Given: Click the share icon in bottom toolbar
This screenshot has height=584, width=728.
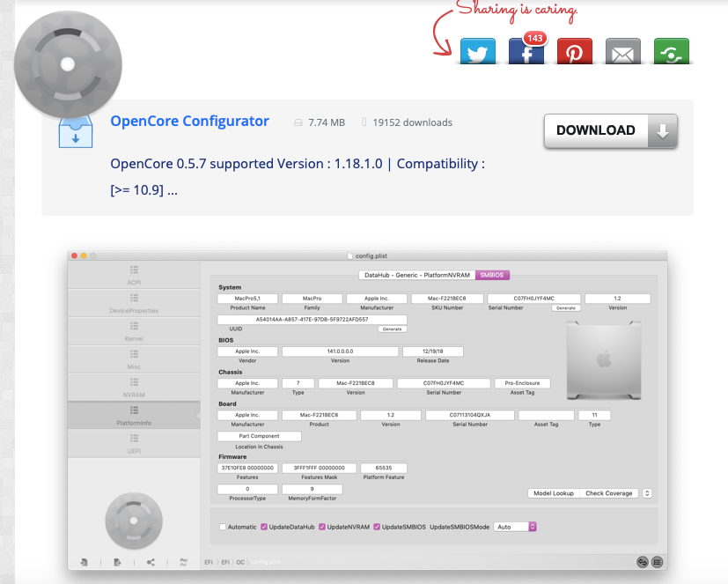Looking at the screenshot, I should click(x=151, y=562).
